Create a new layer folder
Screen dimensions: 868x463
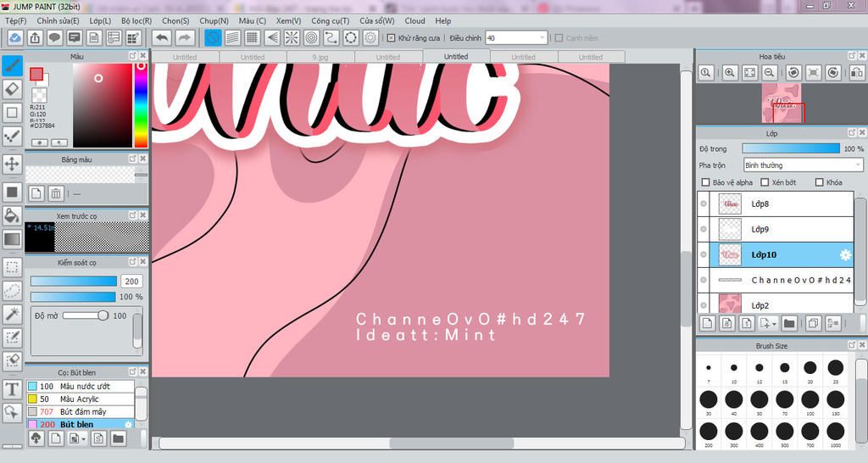tap(789, 323)
